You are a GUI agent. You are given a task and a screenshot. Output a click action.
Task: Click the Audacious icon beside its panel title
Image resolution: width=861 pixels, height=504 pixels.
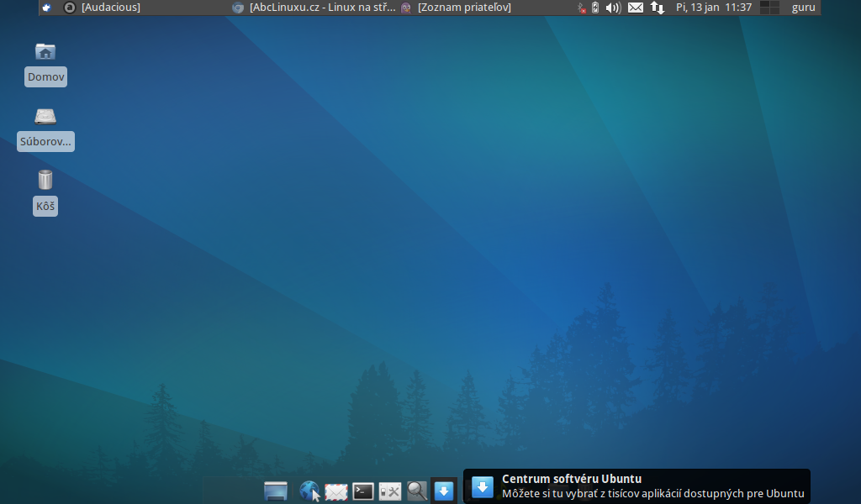point(70,7)
